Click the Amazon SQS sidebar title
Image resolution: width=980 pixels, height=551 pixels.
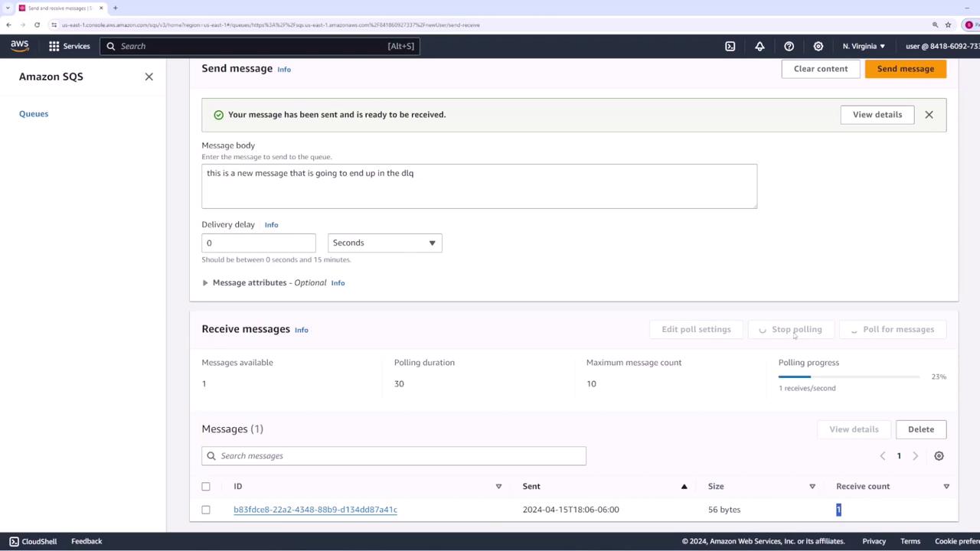tap(51, 77)
